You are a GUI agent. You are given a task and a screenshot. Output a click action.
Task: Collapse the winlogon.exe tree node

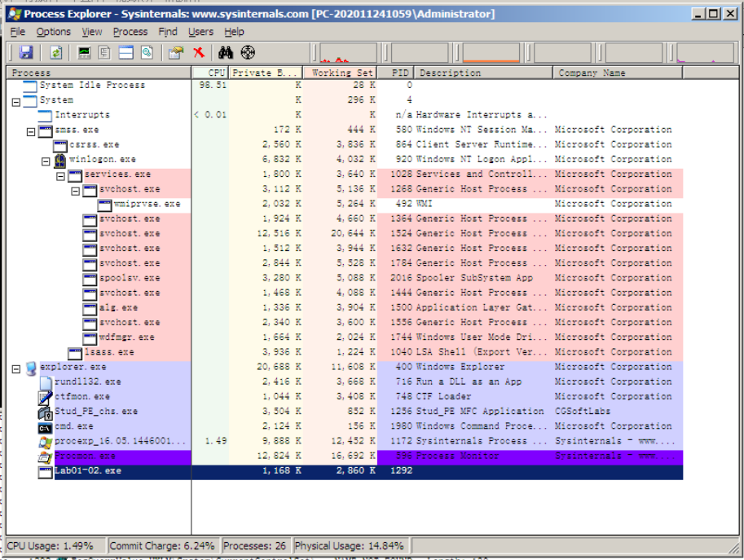coord(46,161)
